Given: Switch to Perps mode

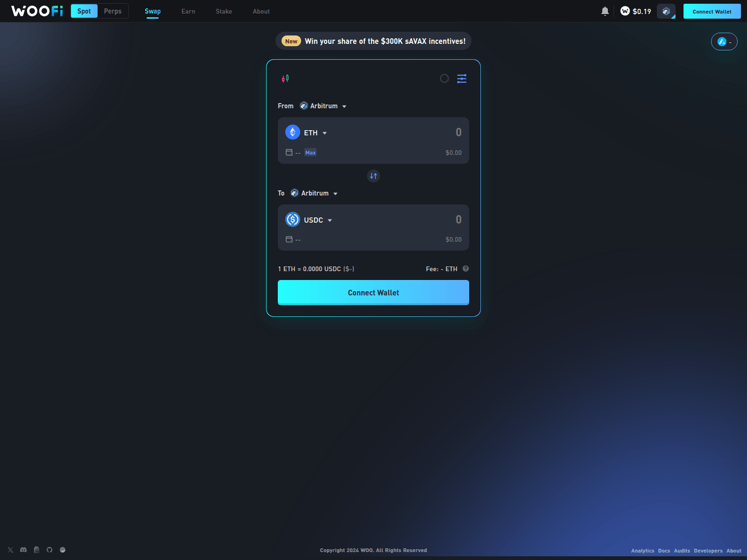Looking at the screenshot, I should (113, 11).
